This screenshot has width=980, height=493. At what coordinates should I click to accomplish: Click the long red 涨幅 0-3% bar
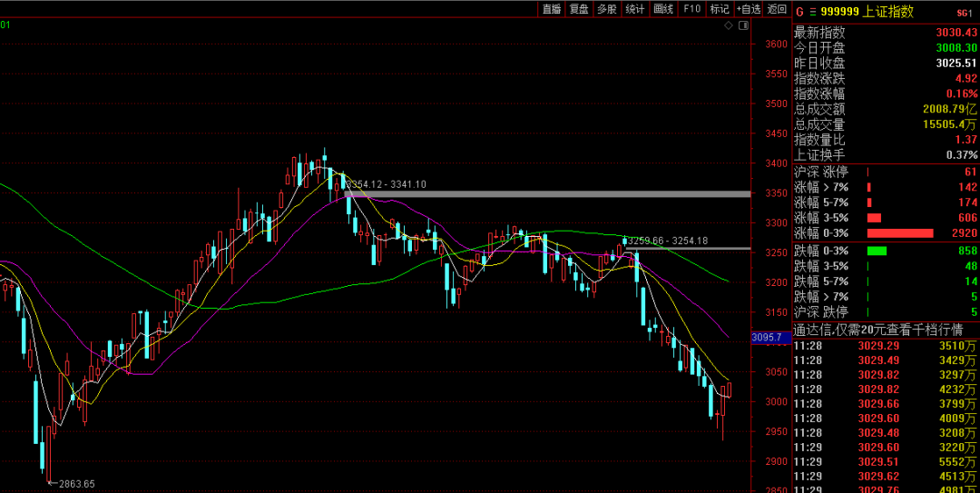(900, 233)
